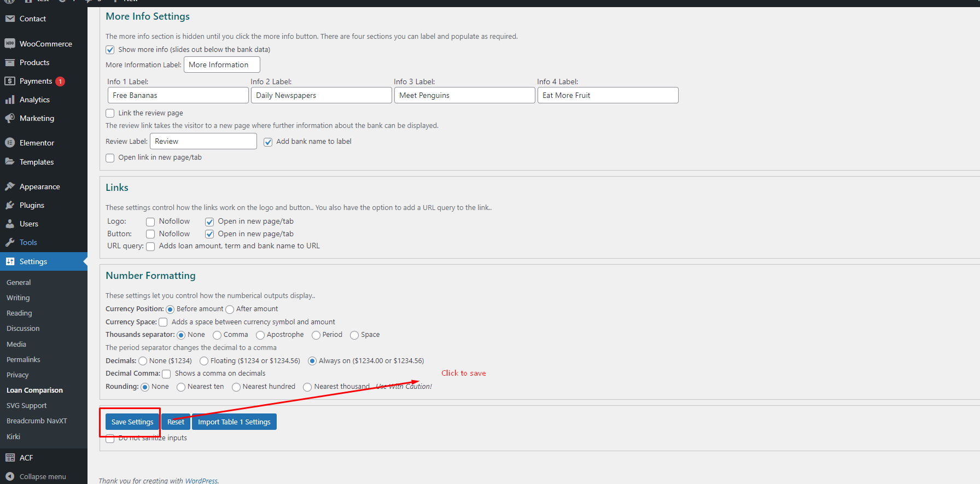Screen dimensions: 980x484
Task: Click the WooCommerce logo icon
Action: [10, 44]
